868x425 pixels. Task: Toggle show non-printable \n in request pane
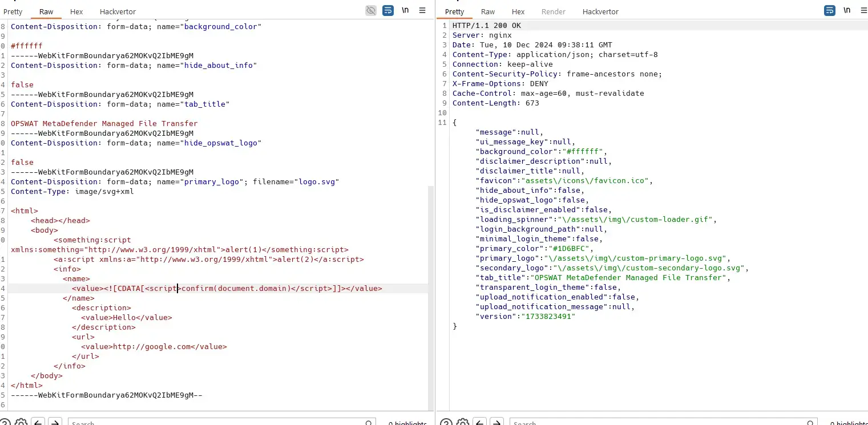tap(405, 10)
